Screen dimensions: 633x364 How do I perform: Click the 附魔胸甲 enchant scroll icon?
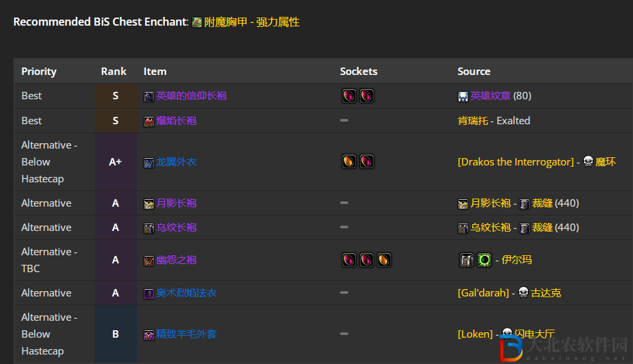point(197,22)
